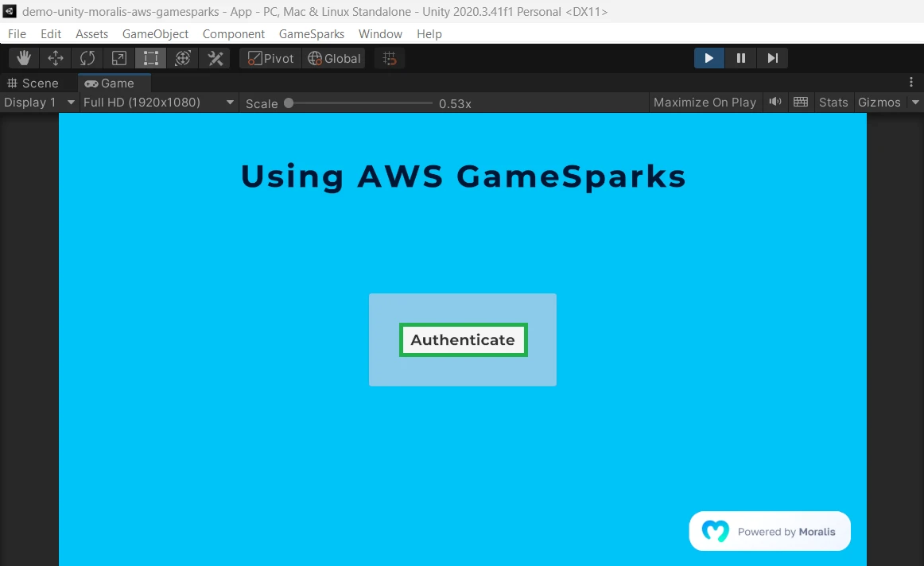The height and width of the screenshot is (566, 924).
Task: Select the Scale tool
Action: pos(119,58)
